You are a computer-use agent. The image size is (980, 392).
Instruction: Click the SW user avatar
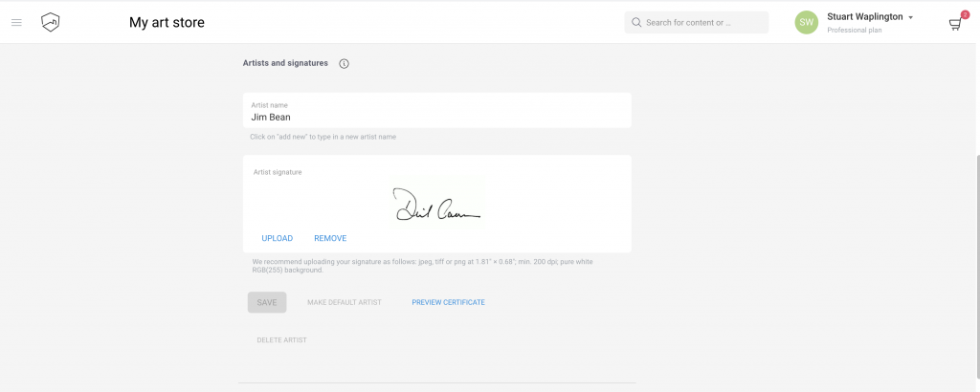806,23
